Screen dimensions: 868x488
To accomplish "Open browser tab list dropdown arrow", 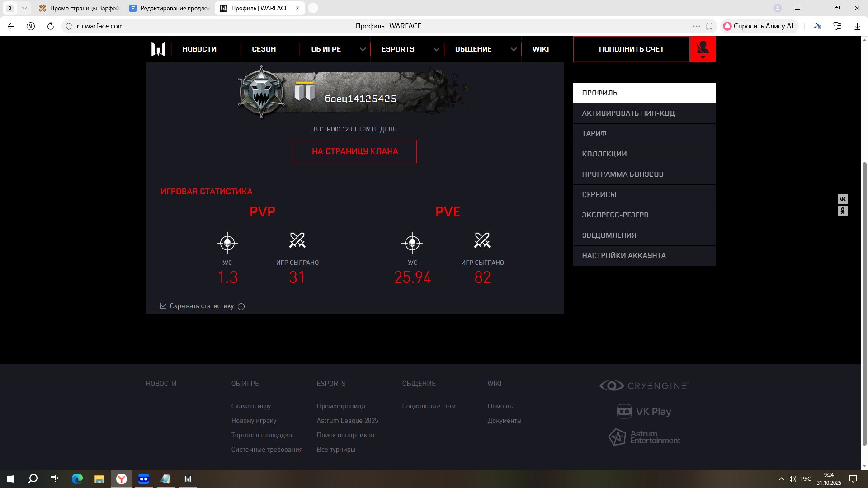I will pyautogui.click(x=24, y=8).
